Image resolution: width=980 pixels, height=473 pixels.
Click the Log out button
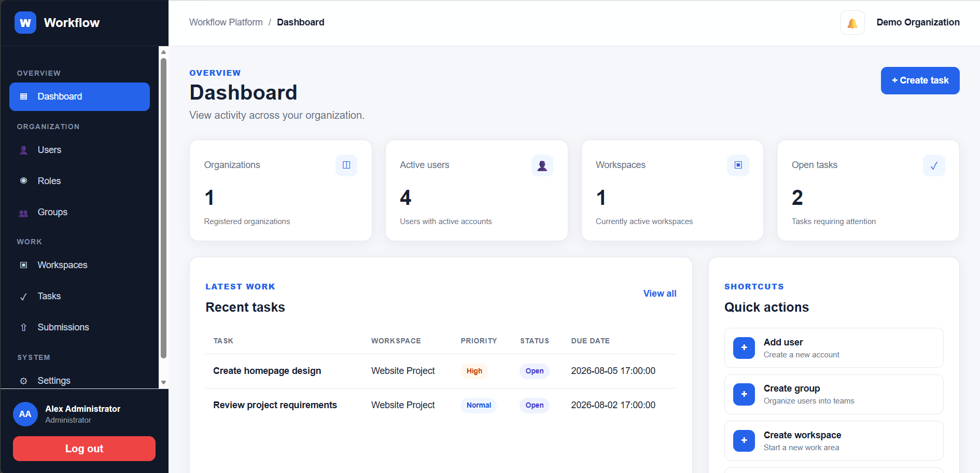click(84, 449)
